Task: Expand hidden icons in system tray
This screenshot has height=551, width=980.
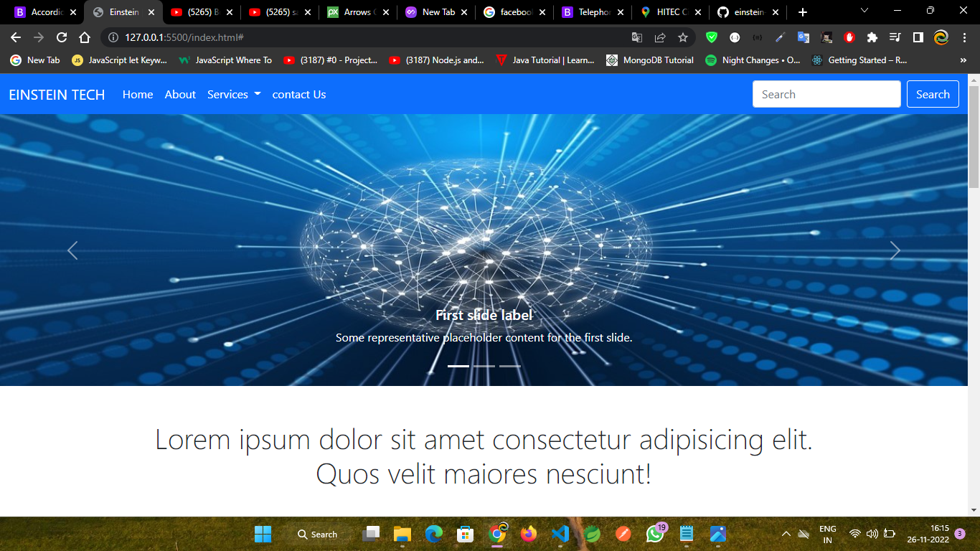Action: (x=786, y=533)
